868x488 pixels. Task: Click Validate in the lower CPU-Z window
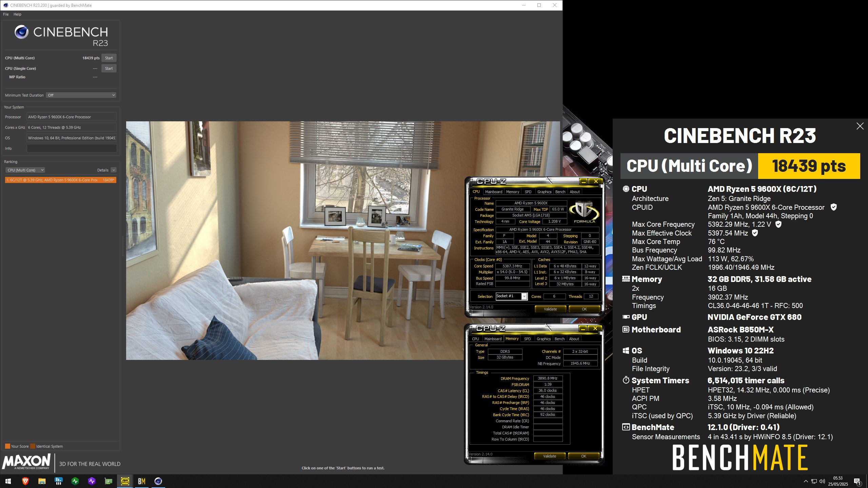pyautogui.click(x=550, y=456)
